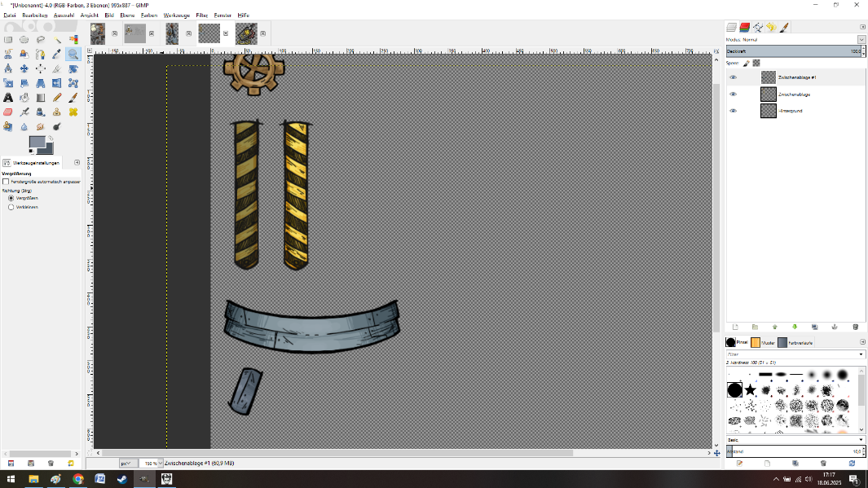The width and height of the screenshot is (868, 488).
Task: Toggle visibility of Zwischenablage #1 layer
Action: pyautogui.click(x=733, y=77)
